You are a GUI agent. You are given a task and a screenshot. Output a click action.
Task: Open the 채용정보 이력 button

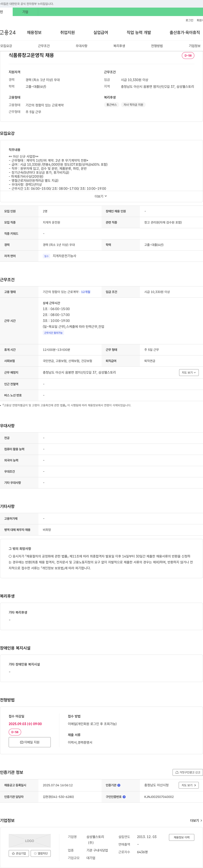(x=182, y=837)
